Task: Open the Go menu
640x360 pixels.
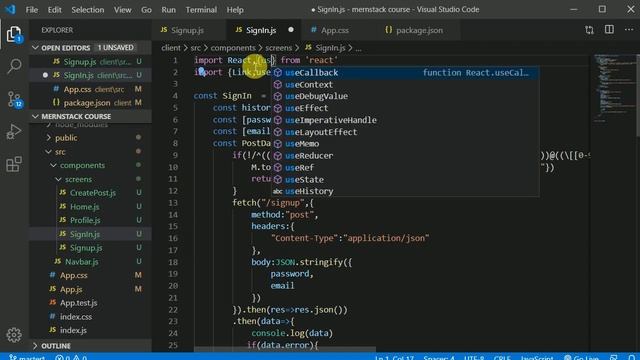Action: point(146,9)
